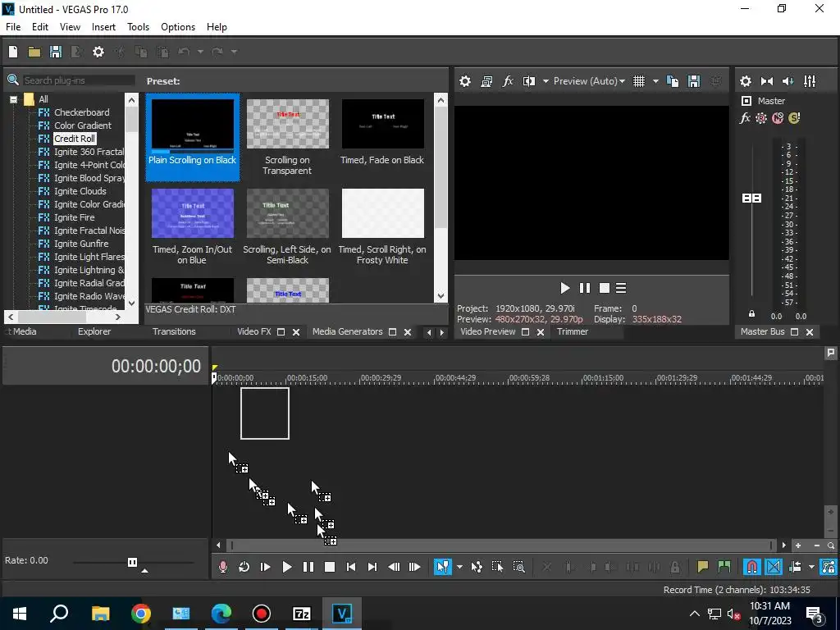Select Checkerboard generator in list
840x630 pixels.
81,112
